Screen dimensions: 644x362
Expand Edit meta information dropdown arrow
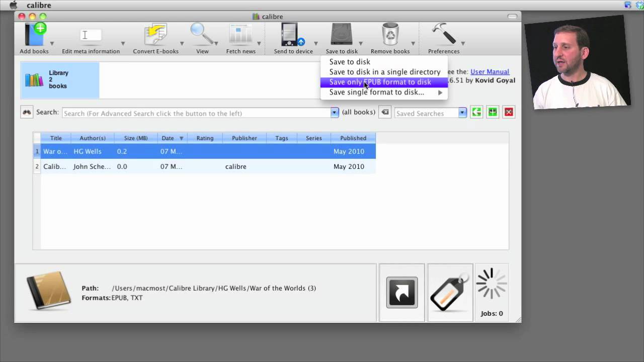coord(123,44)
